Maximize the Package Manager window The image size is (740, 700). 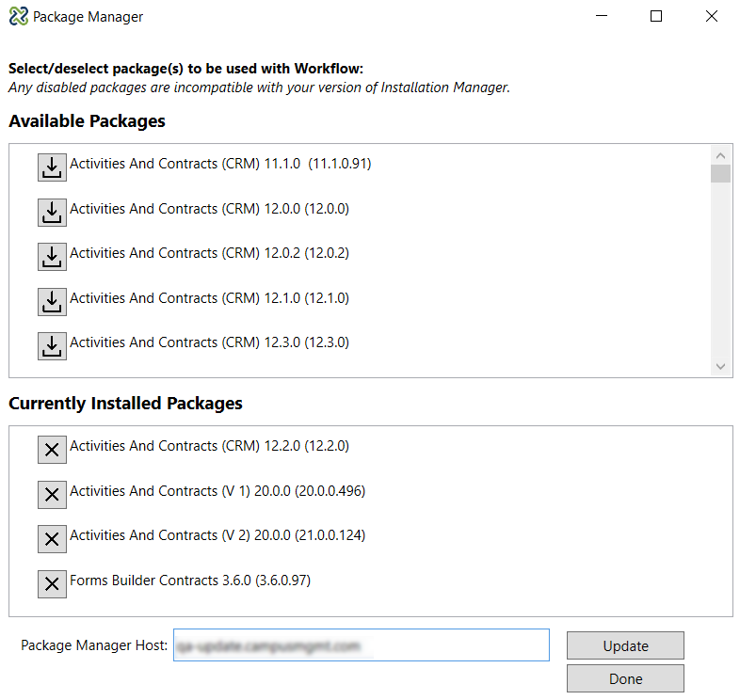coord(656,17)
